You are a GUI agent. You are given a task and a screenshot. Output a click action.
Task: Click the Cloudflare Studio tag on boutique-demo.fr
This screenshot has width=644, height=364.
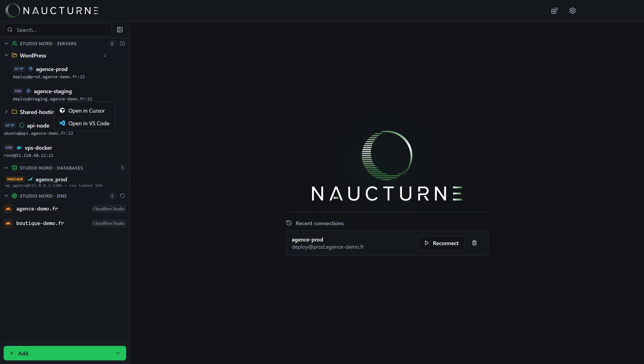(109, 223)
